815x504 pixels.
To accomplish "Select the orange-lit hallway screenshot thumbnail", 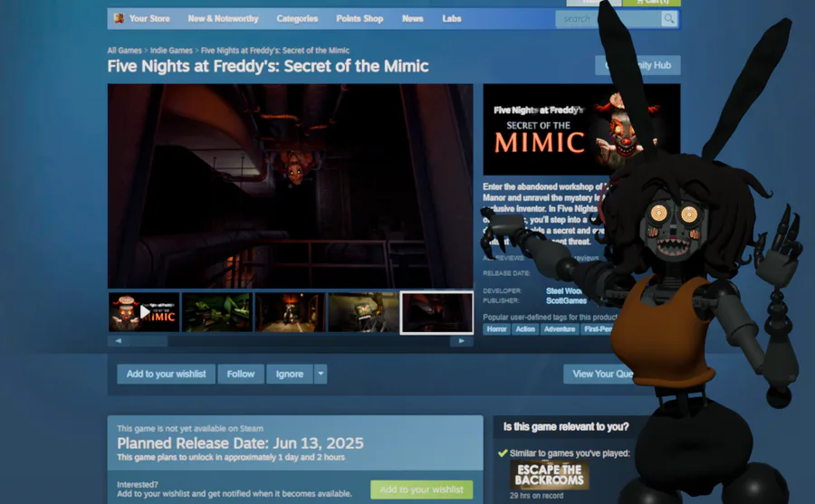I will point(290,312).
